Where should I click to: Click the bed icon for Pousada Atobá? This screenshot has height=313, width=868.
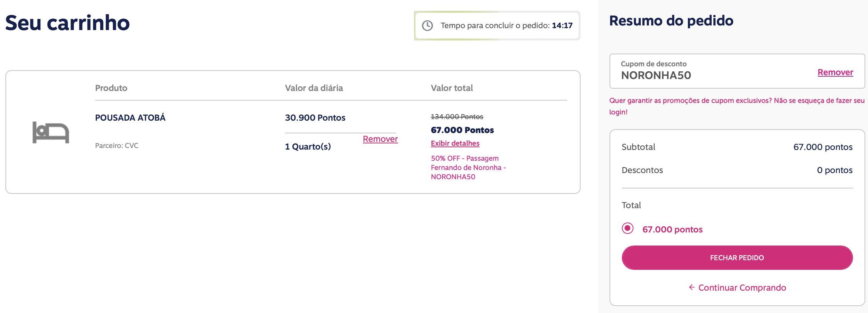pyautogui.click(x=51, y=133)
